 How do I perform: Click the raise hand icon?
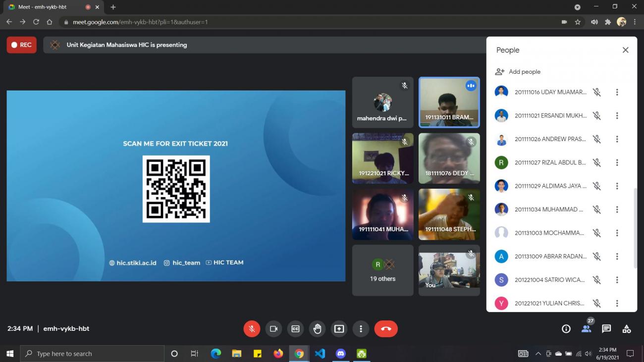[317, 329]
